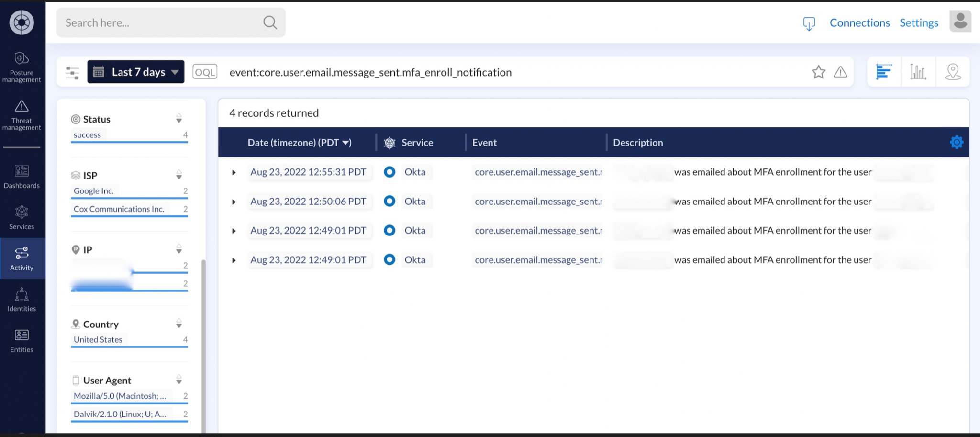
Task: Open table column settings gear icon
Action: (956, 142)
